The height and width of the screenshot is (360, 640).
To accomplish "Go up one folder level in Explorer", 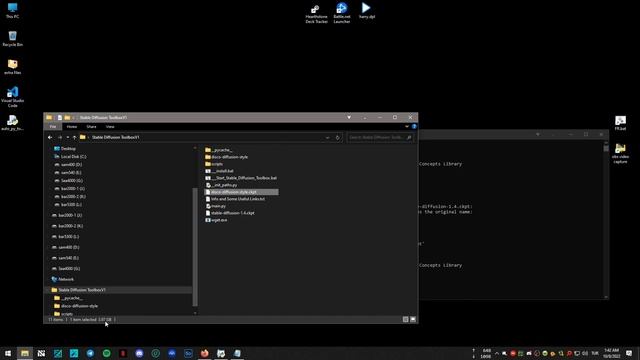I will tap(74, 138).
